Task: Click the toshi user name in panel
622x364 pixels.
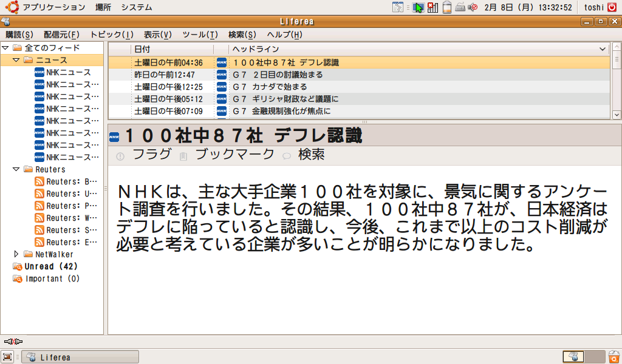Action: [594, 7]
